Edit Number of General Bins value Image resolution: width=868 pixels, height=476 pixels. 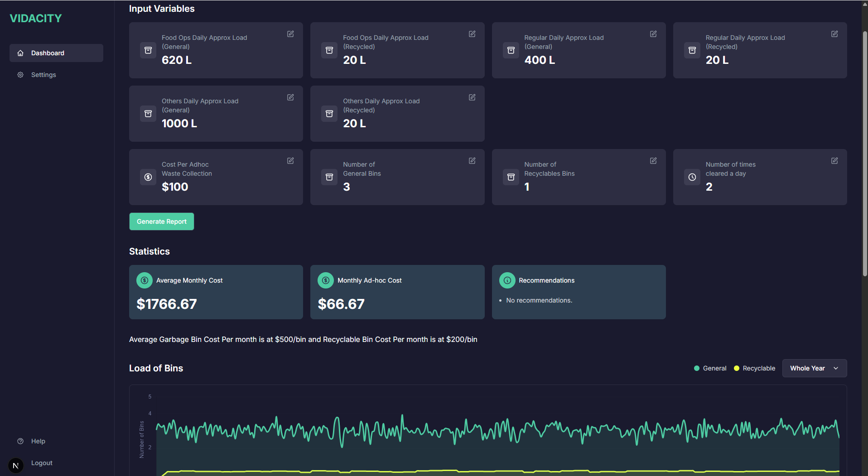point(472,161)
